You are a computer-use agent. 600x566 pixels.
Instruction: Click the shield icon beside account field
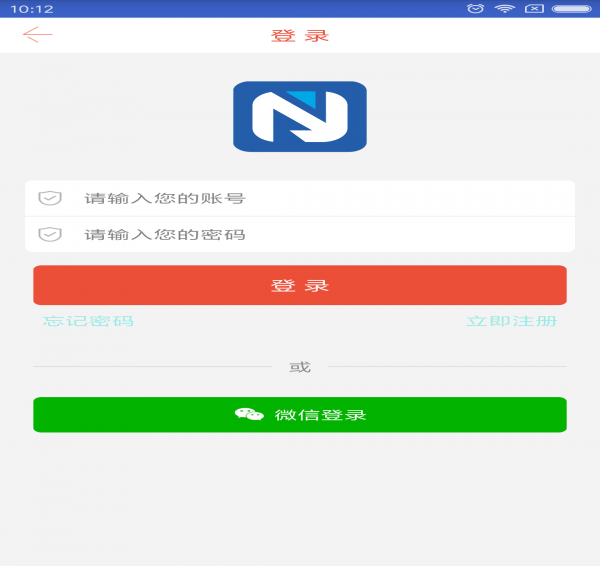50,198
